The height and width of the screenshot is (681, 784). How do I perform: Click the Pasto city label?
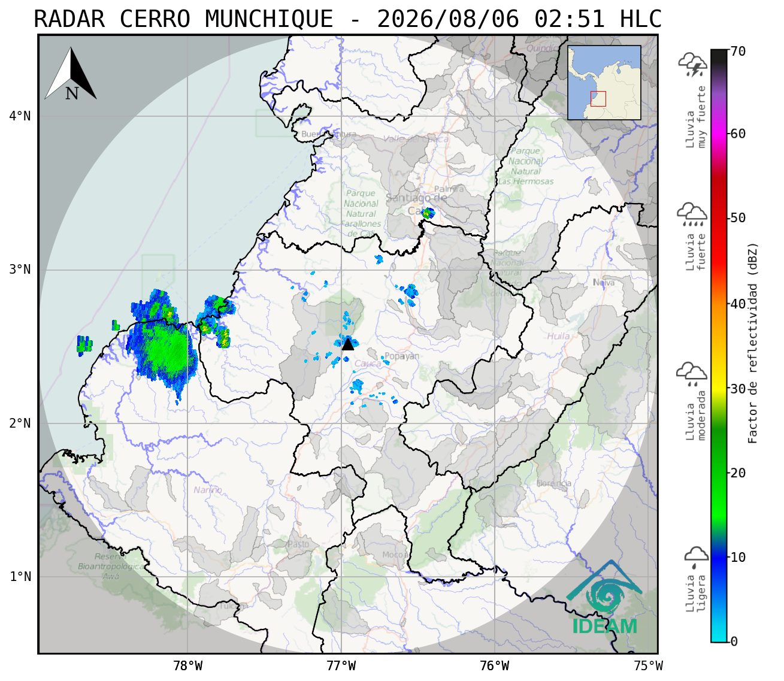pos(298,544)
